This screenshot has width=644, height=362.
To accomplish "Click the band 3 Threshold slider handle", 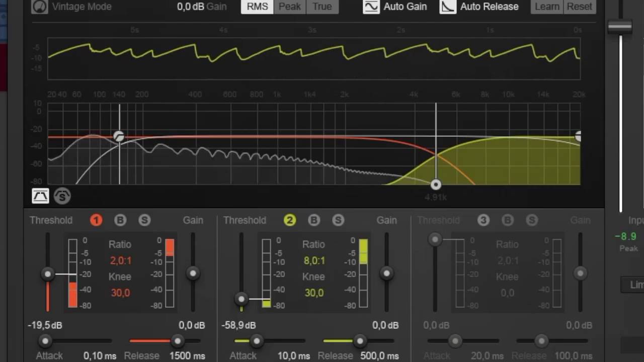I will coord(435,239).
